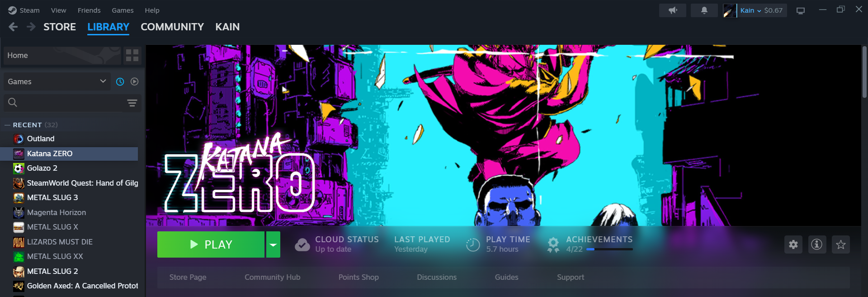Select METAL SLUG X in the list
This screenshot has width=868, height=297.
click(x=70, y=227)
